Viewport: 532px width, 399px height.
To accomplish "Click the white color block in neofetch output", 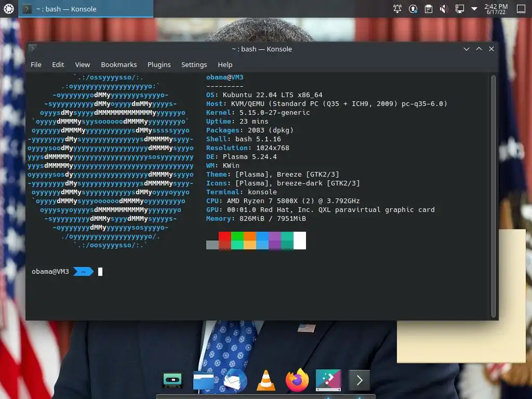I will [300, 241].
